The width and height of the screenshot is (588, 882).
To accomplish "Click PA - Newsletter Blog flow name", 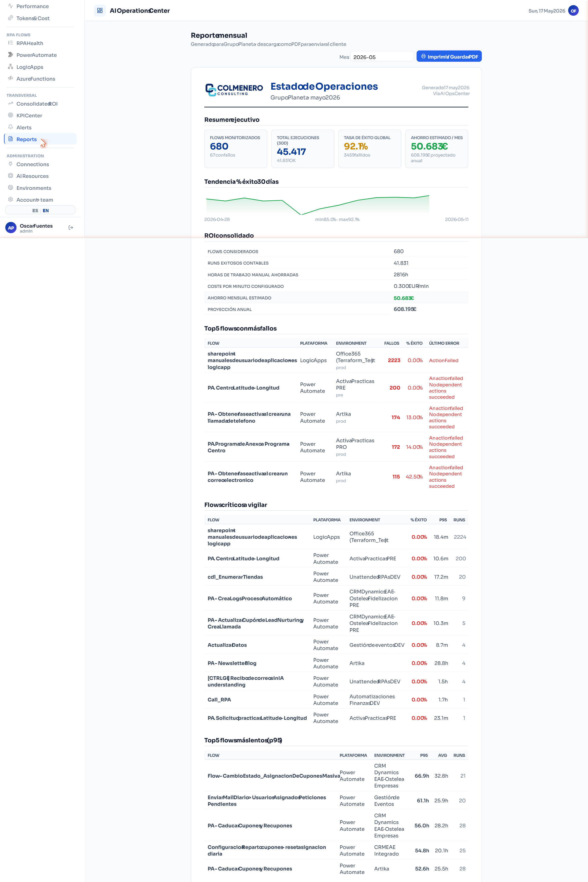I will (232, 663).
